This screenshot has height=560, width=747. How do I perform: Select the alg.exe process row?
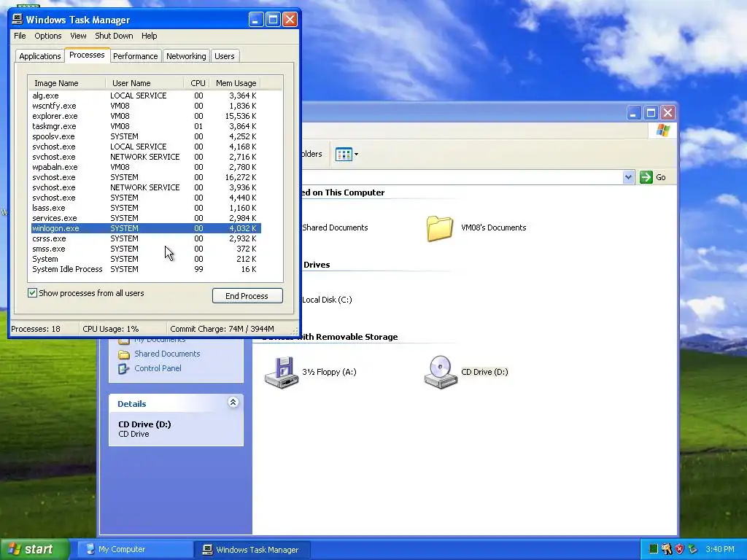[146, 96]
